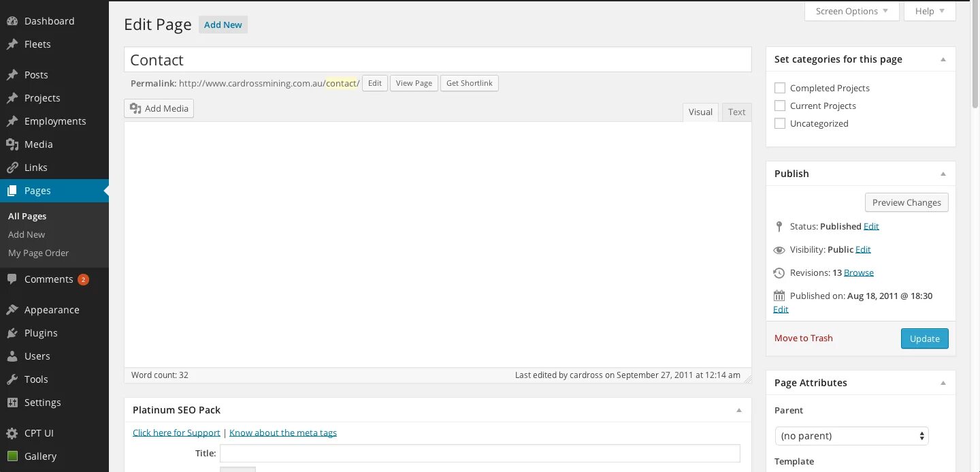980x472 pixels.
Task: Click Move to Trash link
Action: coord(804,338)
